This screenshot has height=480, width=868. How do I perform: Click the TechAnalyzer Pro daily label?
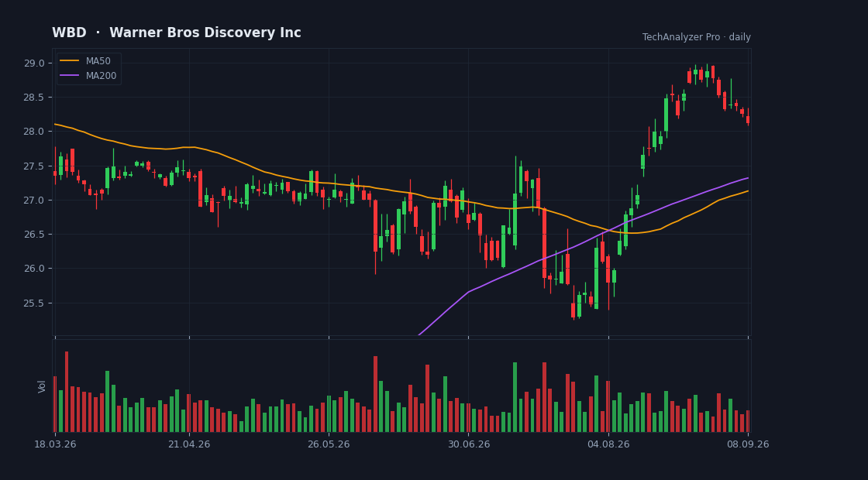697,37
